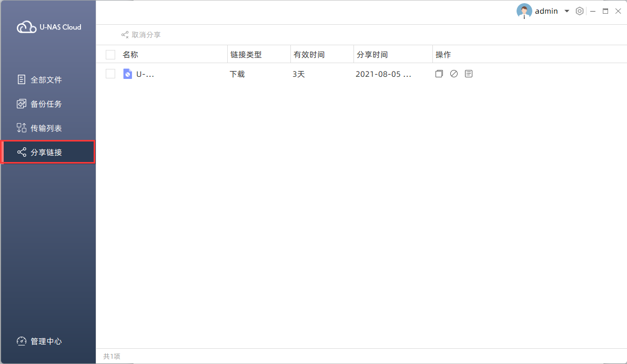Open 全部文件 in the sidebar

coord(48,79)
